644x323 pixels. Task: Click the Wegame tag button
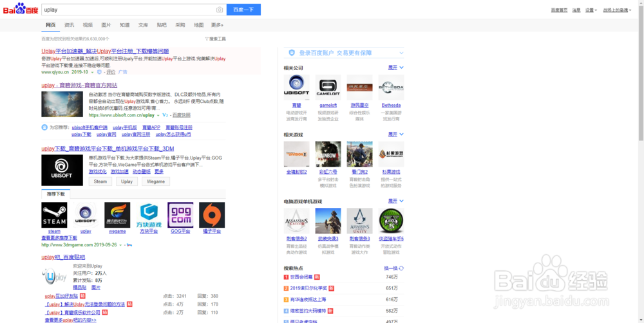[x=156, y=181]
